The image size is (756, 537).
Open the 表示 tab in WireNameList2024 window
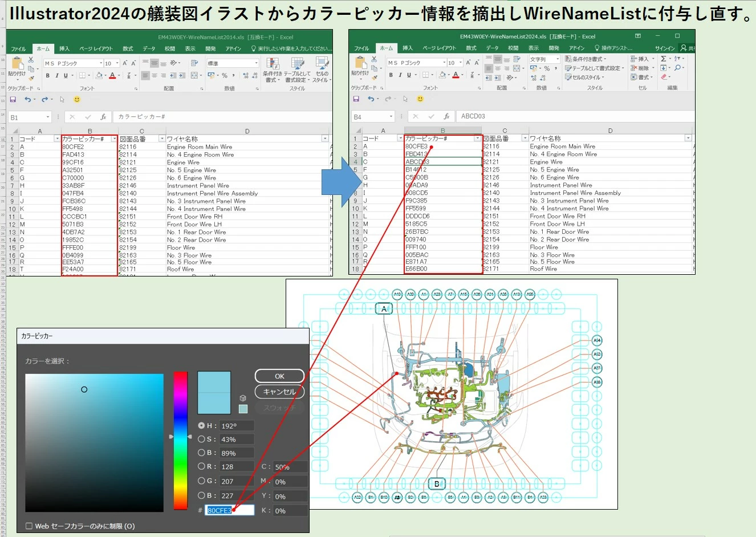click(533, 48)
